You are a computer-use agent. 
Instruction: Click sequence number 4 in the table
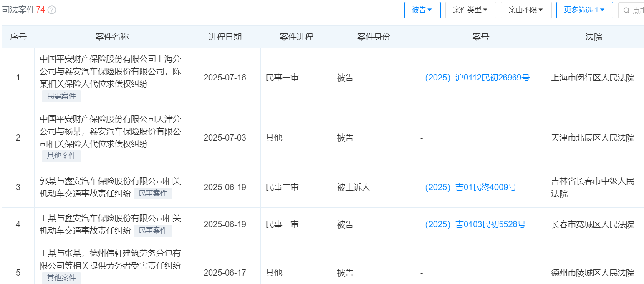pyautogui.click(x=18, y=225)
